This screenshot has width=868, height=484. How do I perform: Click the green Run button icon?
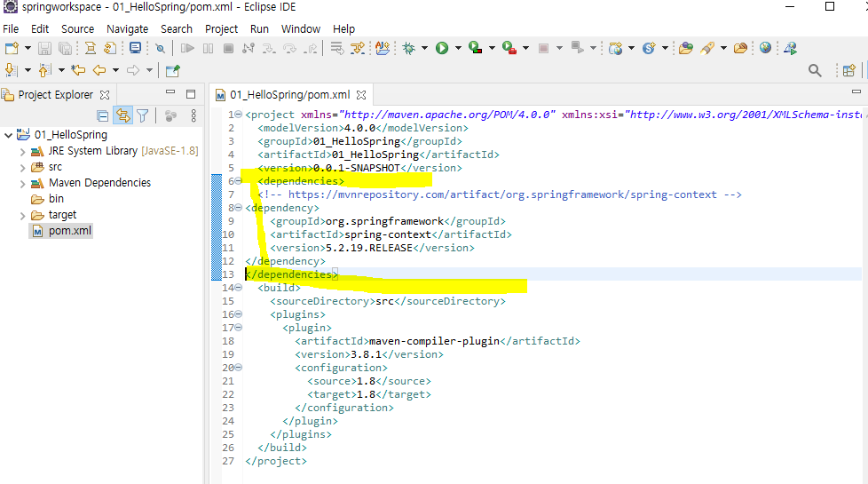tap(442, 48)
